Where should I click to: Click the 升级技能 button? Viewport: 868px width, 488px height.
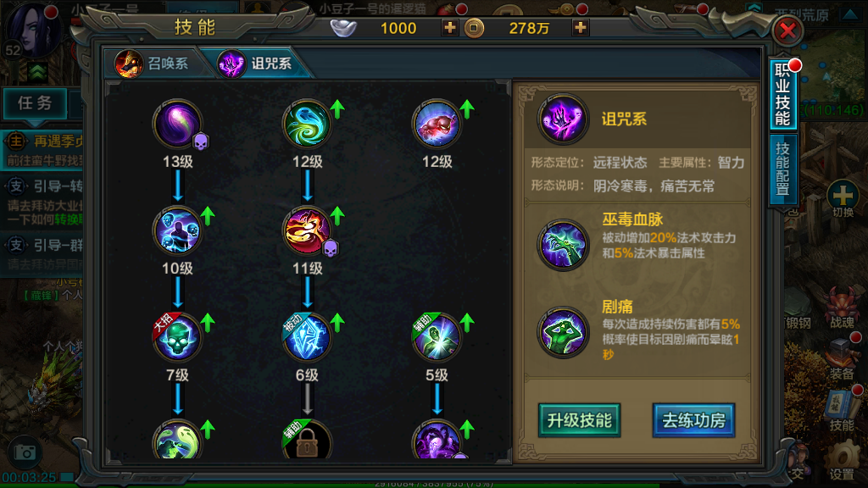tap(579, 420)
